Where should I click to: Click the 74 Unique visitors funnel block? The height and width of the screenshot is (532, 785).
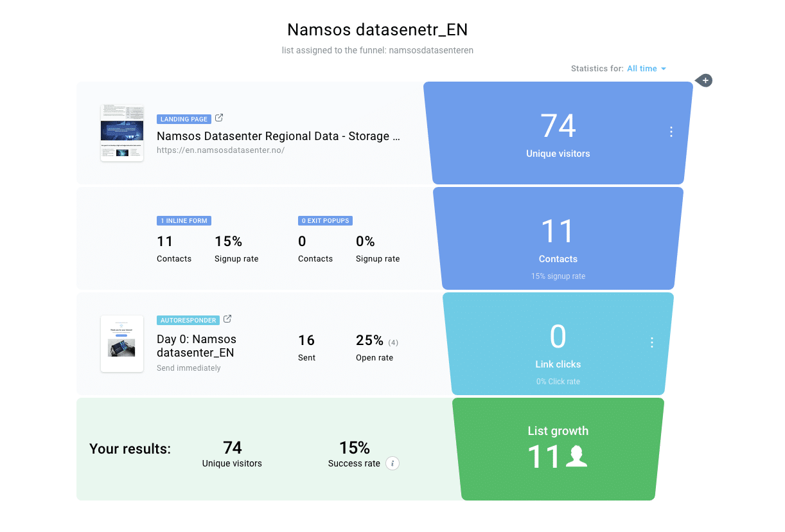tap(558, 133)
